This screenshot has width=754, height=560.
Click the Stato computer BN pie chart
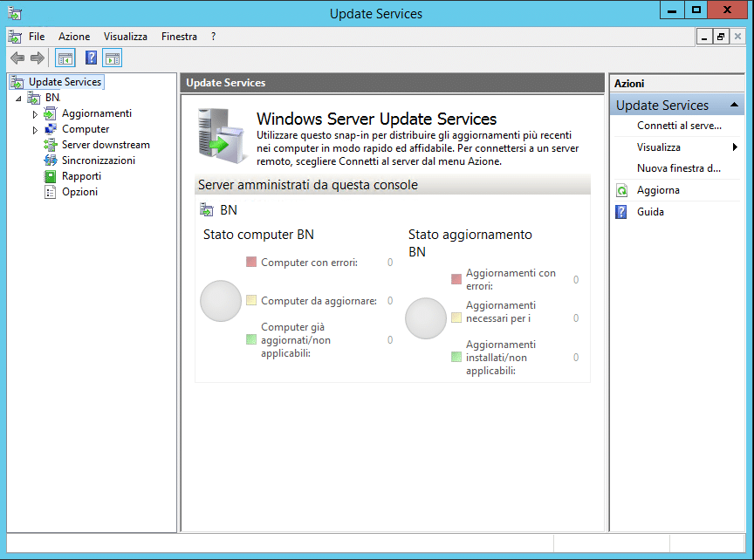click(221, 301)
